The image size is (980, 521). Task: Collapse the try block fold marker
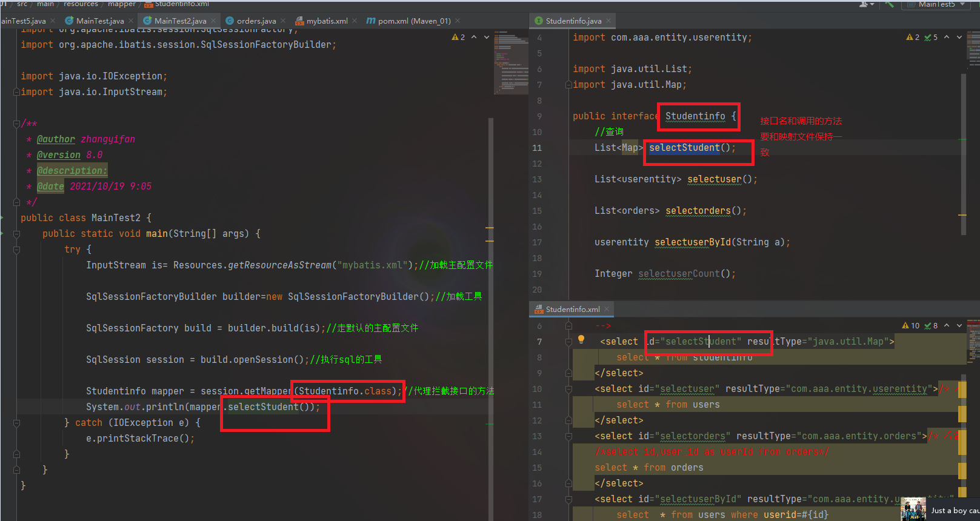point(17,250)
